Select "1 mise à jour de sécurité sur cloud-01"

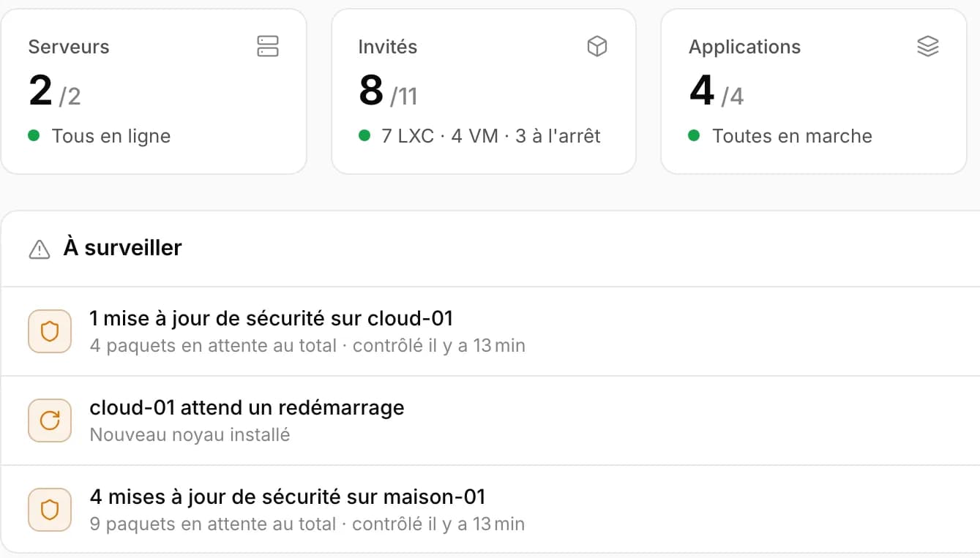pyautogui.click(x=272, y=318)
